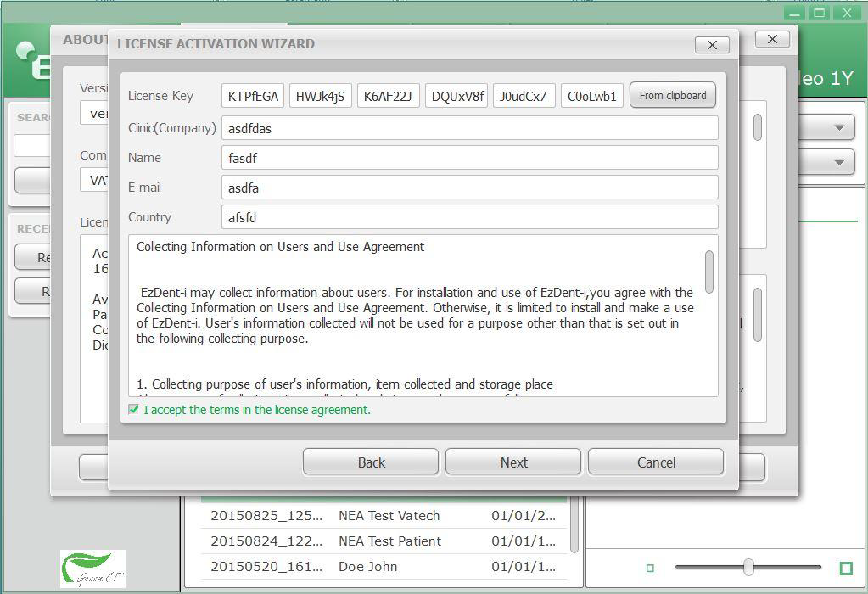
Task: Click the From clipboard button
Action: [673, 95]
